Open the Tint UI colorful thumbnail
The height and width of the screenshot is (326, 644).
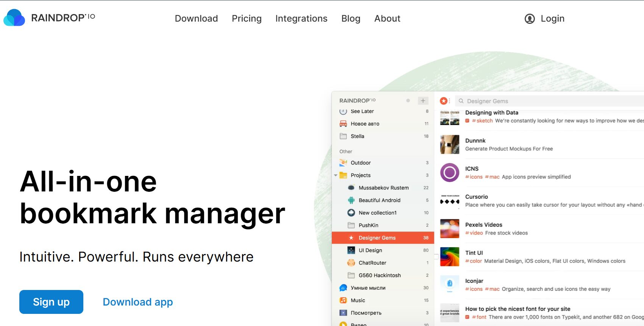pyautogui.click(x=450, y=257)
